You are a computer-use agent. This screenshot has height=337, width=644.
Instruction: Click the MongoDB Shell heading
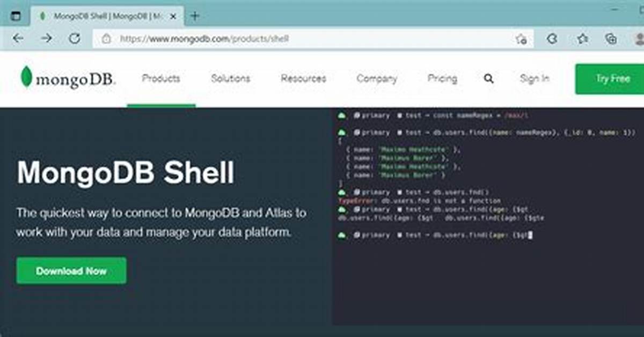pos(126,173)
